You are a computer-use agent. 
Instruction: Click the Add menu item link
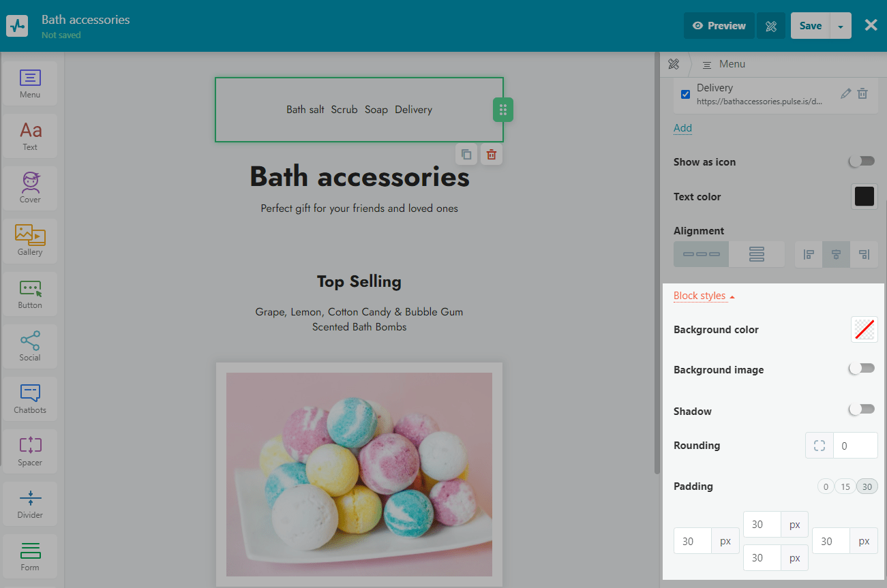[x=682, y=128]
